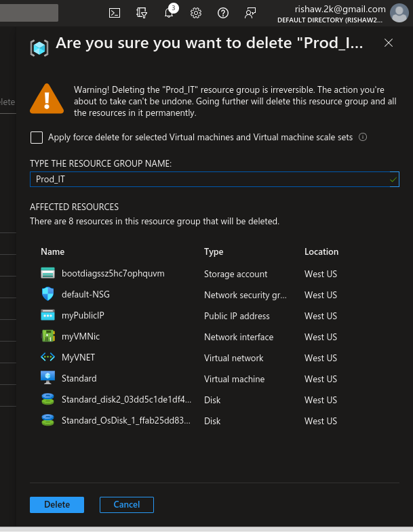Click the Delete button
The image size is (413, 532).
(57, 504)
